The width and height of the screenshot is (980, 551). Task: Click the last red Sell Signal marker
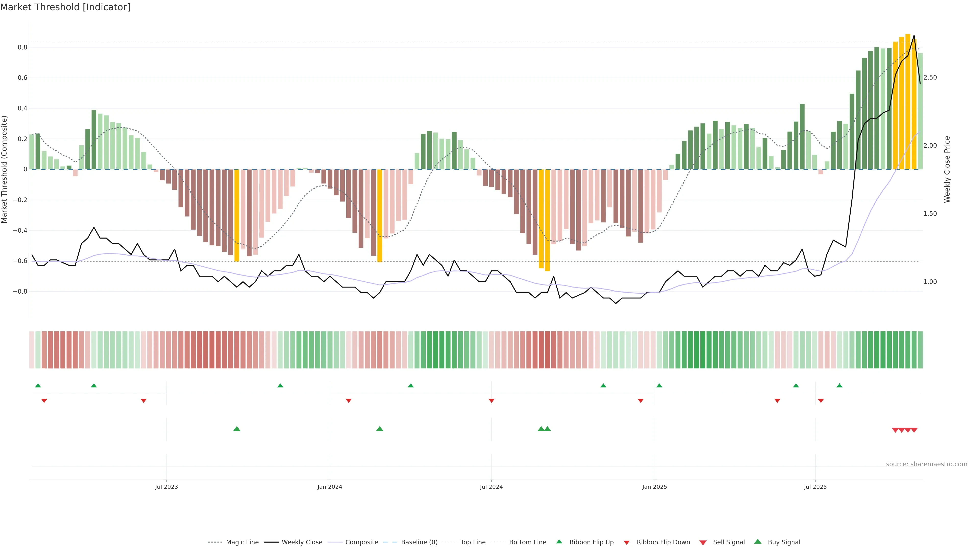tap(914, 430)
